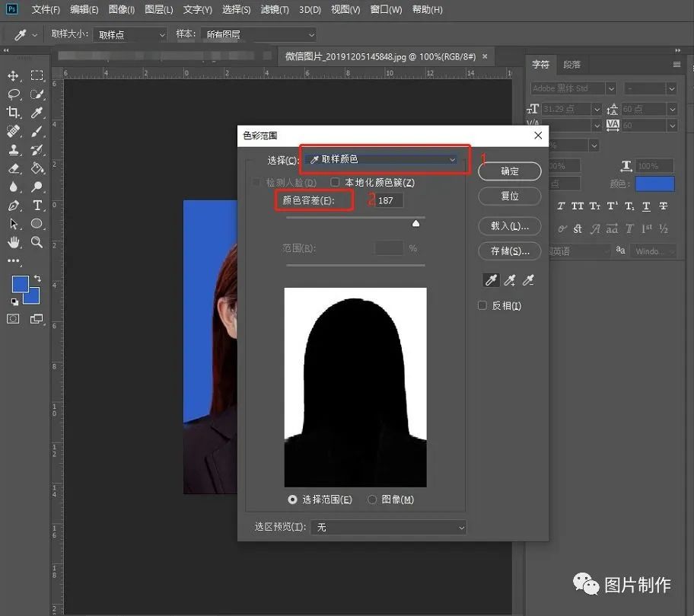Open the 选择 取样颜色 dropdown
The width and height of the screenshot is (694, 616).
point(383,159)
